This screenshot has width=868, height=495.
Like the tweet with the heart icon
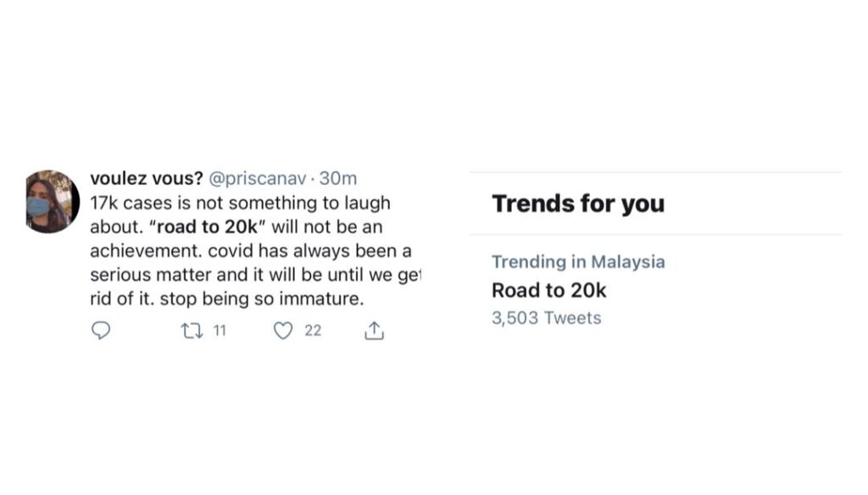(282, 331)
